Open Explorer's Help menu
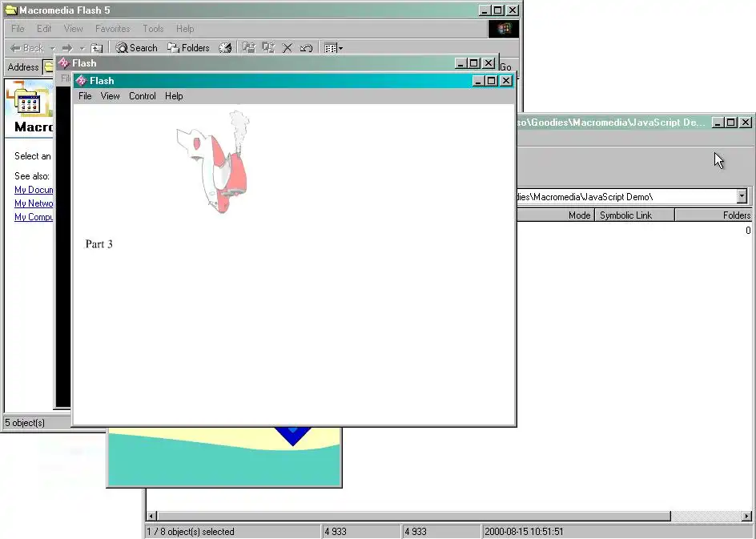Image resolution: width=756 pixels, height=539 pixels. click(x=185, y=29)
